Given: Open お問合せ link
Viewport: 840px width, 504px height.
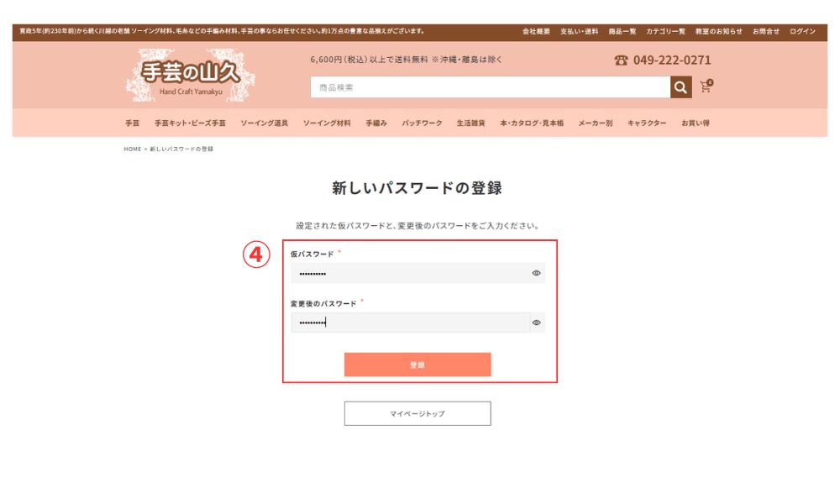Looking at the screenshot, I should tap(765, 32).
